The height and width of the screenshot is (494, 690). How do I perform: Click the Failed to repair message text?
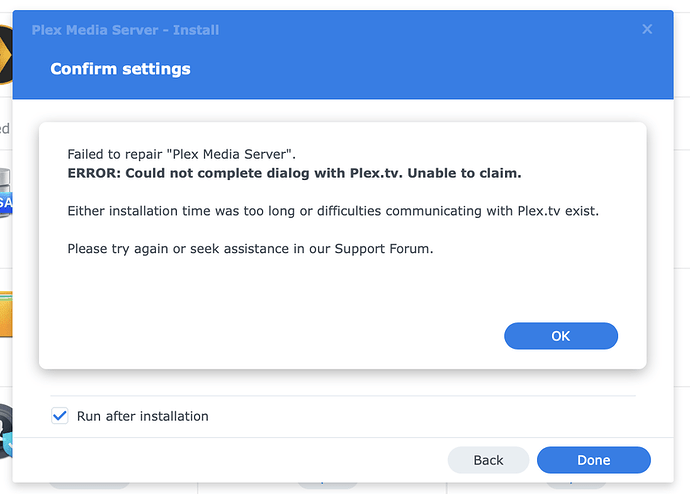(181, 154)
